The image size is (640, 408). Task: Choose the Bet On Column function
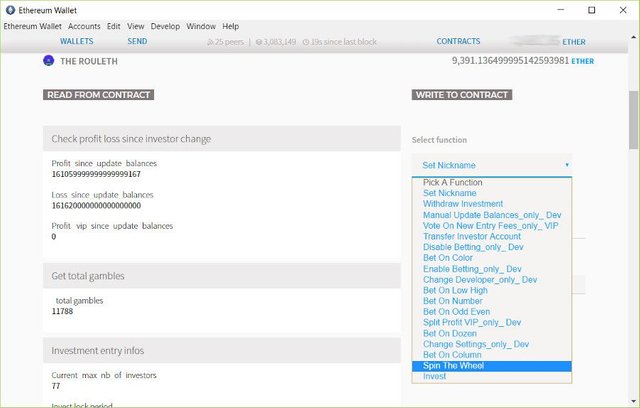click(x=492, y=355)
